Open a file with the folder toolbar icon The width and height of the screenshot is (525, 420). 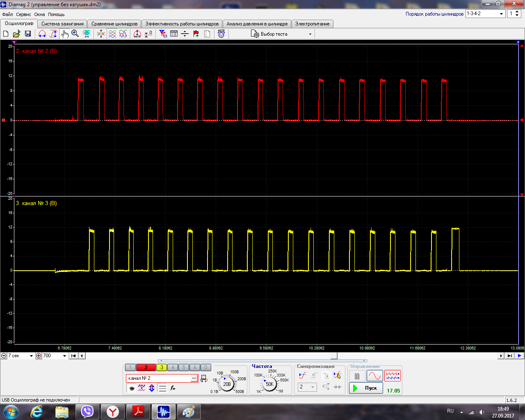click(x=17, y=34)
